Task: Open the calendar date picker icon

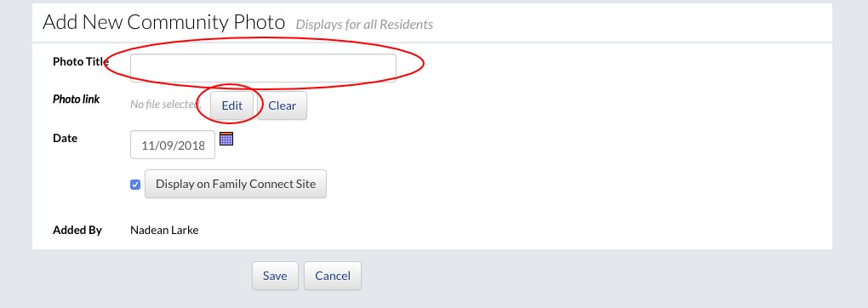Action: click(x=226, y=139)
